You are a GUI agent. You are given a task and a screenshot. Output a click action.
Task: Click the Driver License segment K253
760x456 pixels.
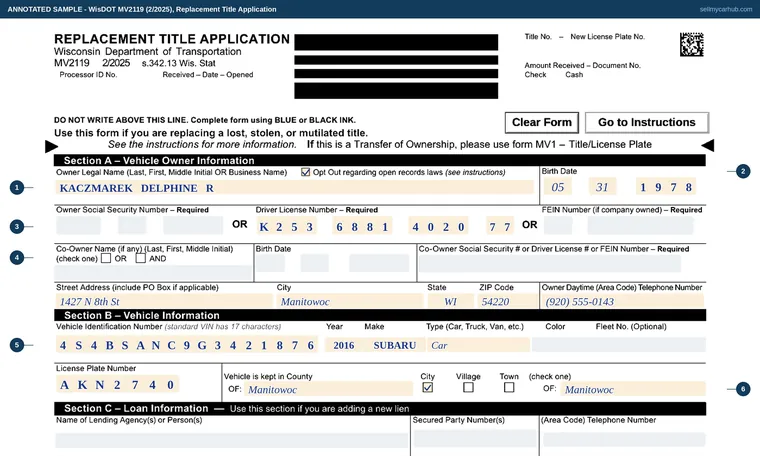click(286, 226)
